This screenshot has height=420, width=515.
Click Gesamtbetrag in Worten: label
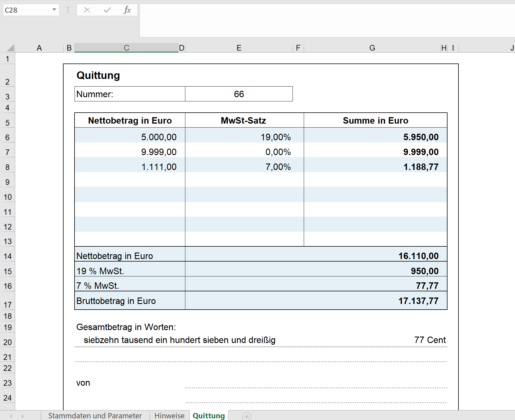click(x=126, y=327)
